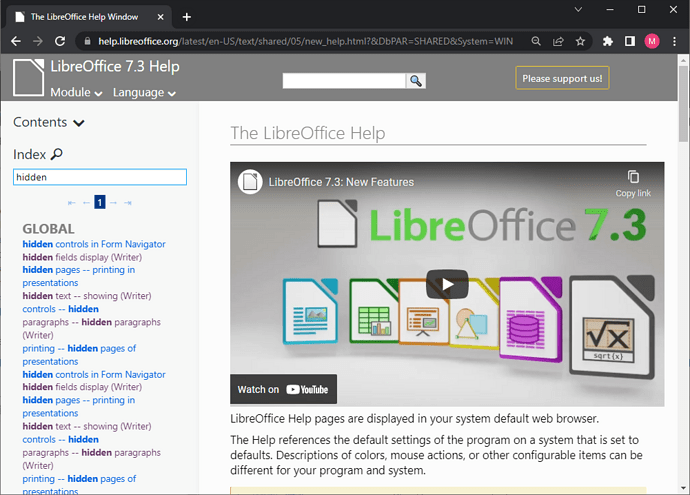Open the Language dropdown
The width and height of the screenshot is (690, 495).
tap(144, 92)
